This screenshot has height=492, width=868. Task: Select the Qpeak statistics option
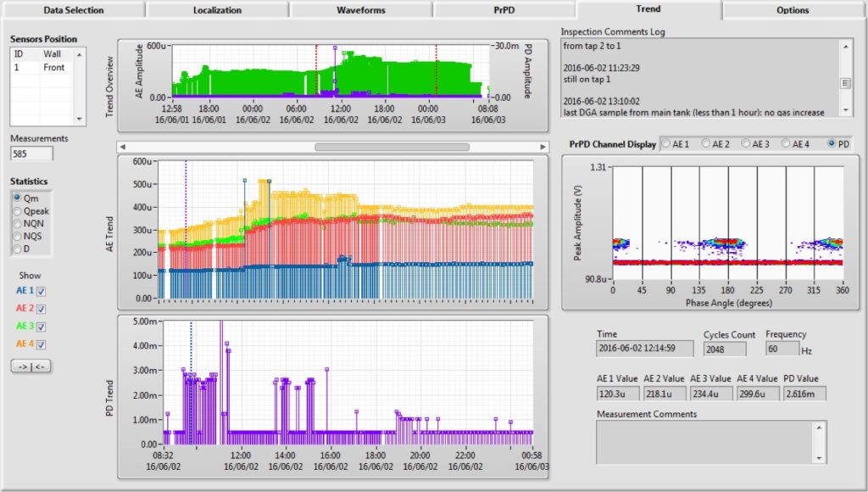[18, 210]
